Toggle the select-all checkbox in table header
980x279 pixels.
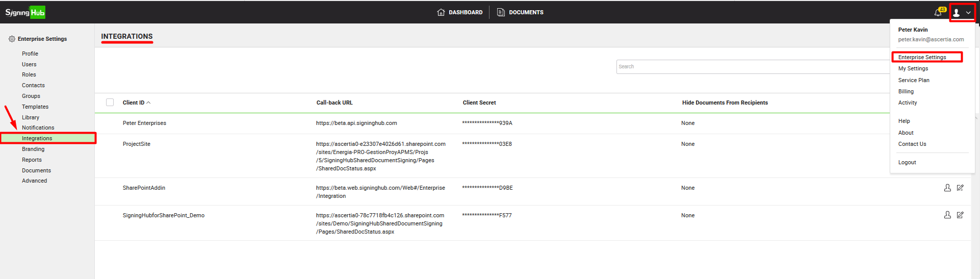(x=110, y=103)
